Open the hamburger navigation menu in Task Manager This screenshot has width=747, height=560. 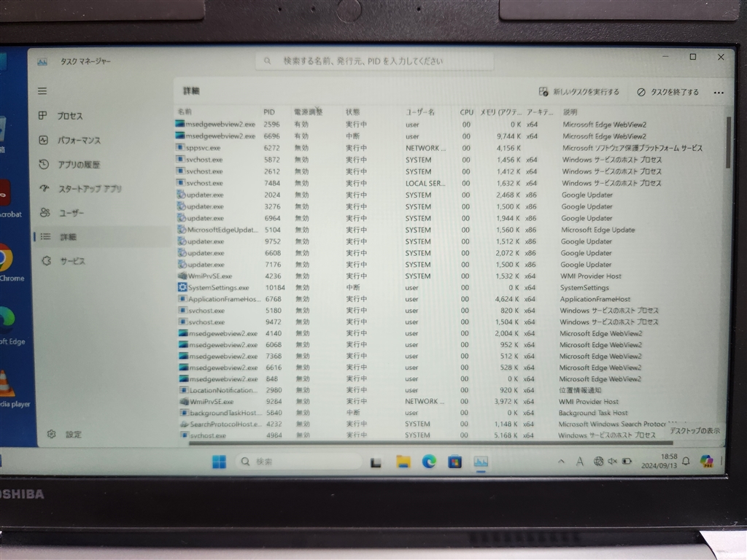click(x=42, y=91)
